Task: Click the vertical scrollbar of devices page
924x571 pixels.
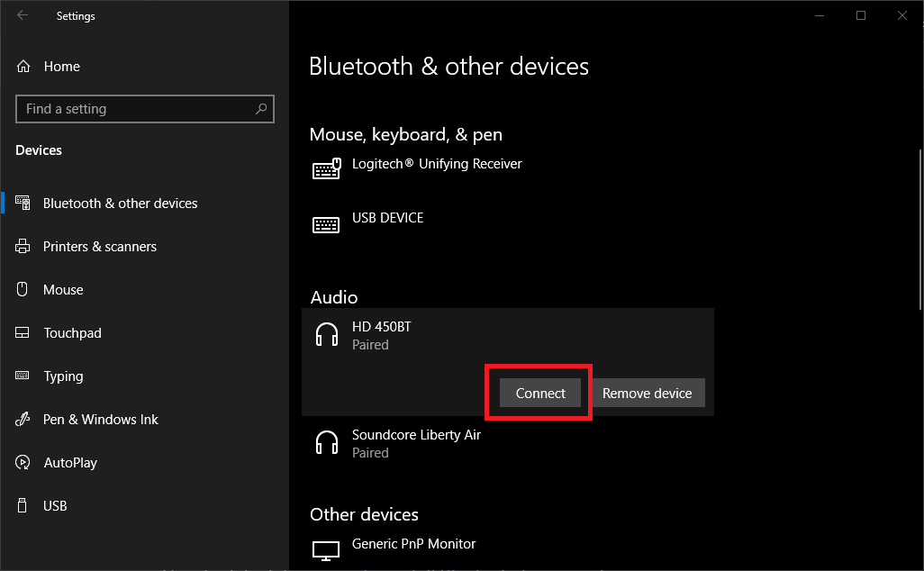Action: pyautogui.click(x=921, y=230)
